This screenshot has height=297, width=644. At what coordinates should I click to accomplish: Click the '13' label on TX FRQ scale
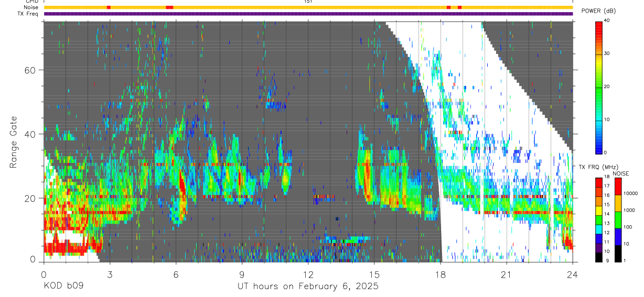tap(607, 223)
